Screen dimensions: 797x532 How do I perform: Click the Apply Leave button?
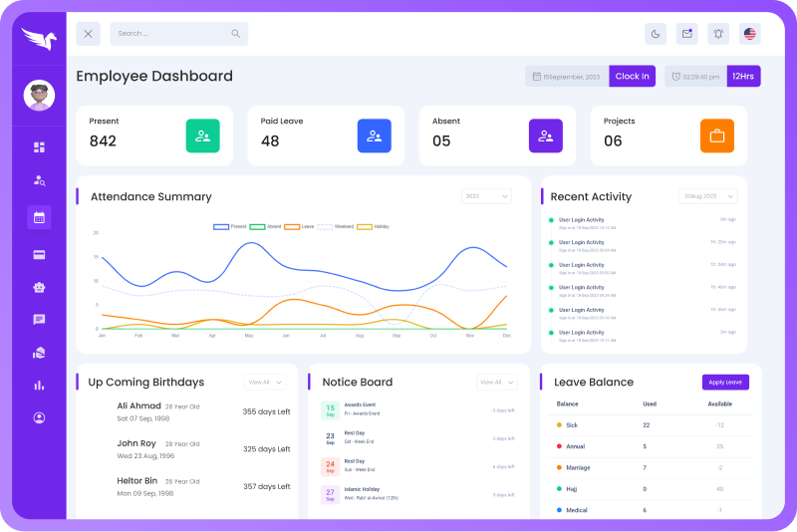coord(724,383)
